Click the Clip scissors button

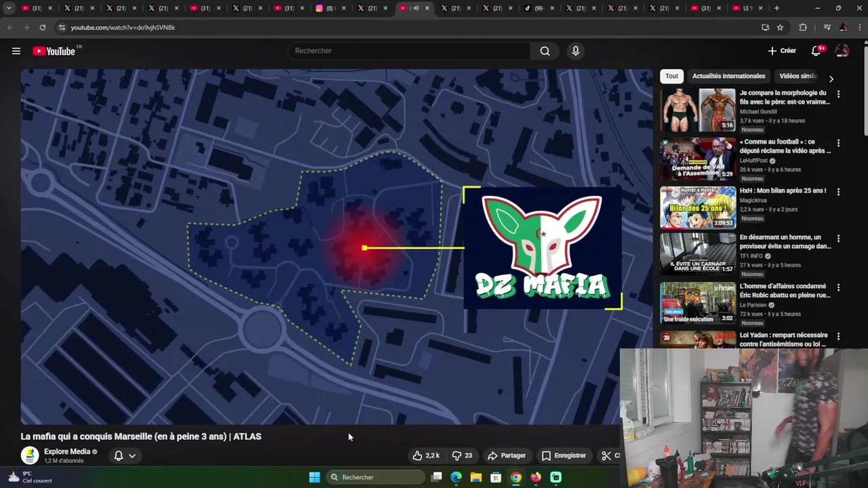pyautogui.click(x=608, y=455)
